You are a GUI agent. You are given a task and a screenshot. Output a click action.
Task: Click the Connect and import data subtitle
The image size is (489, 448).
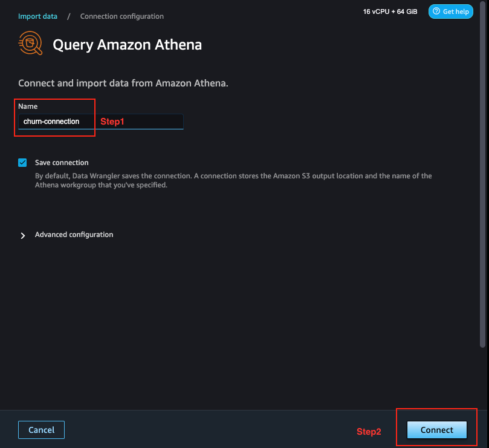click(x=123, y=83)
